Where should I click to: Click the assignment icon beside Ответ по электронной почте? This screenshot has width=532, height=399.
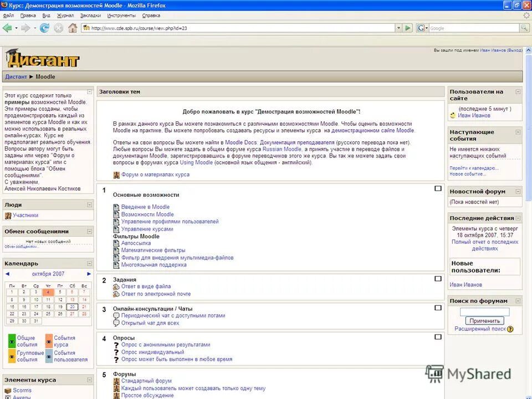pyautogui.click(x=116, y=294)
